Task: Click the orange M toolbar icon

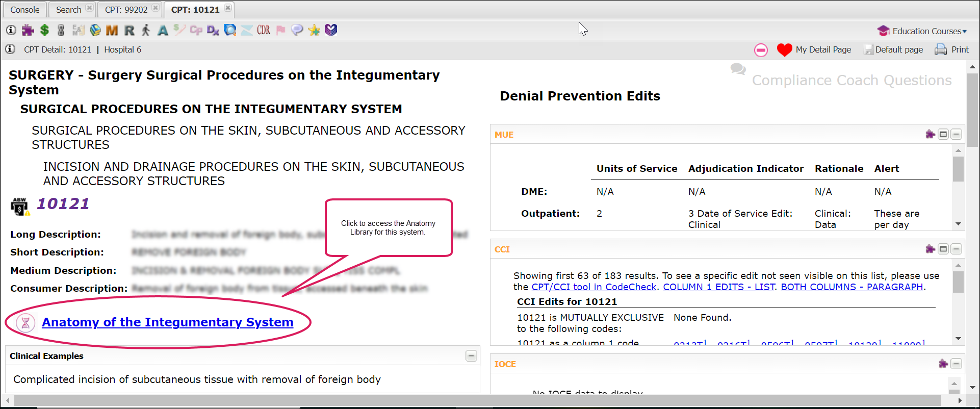Action: point(112,31)
